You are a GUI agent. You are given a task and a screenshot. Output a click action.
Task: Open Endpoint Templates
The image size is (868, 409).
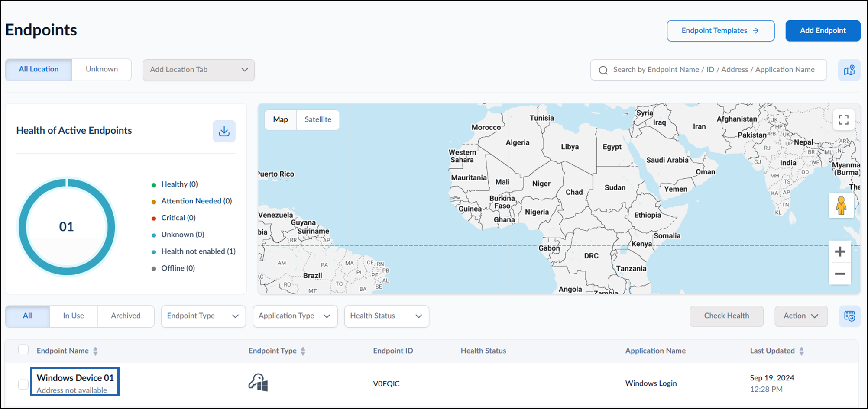[x=721, y=31]
